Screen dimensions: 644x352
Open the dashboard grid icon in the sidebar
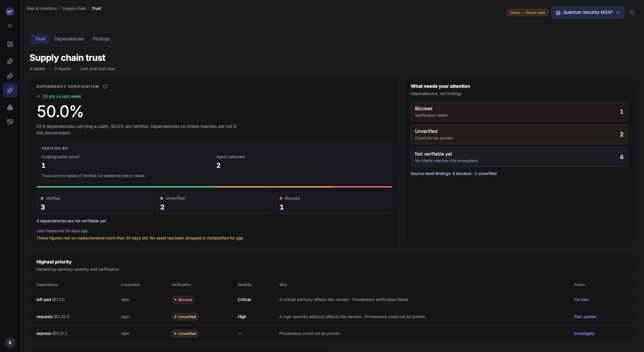click(10, 44)
